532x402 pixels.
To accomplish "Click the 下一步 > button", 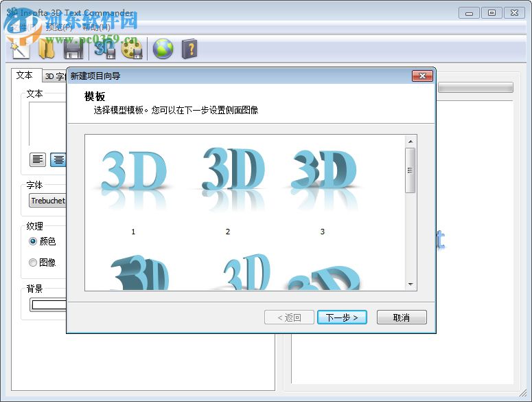I will pyautogui.click(x=342, y=317).
